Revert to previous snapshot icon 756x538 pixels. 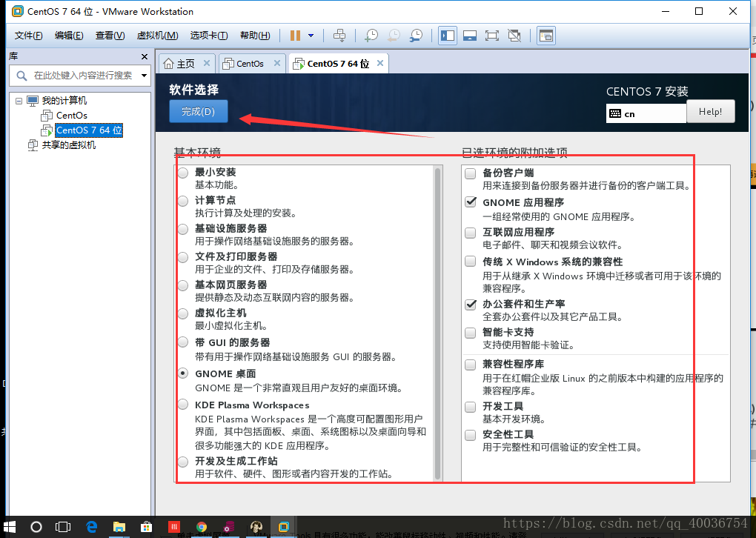click(394, 35)
